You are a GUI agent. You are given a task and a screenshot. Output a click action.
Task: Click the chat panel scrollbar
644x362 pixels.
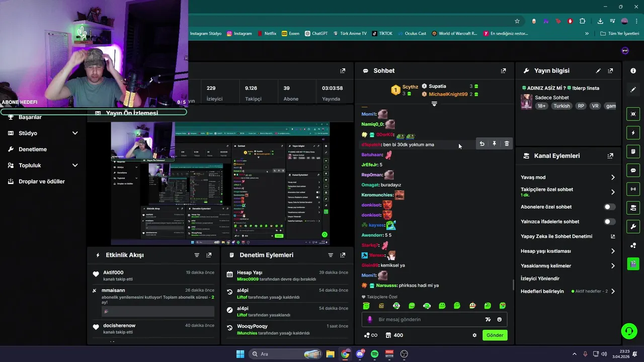[x=513, y=285]
